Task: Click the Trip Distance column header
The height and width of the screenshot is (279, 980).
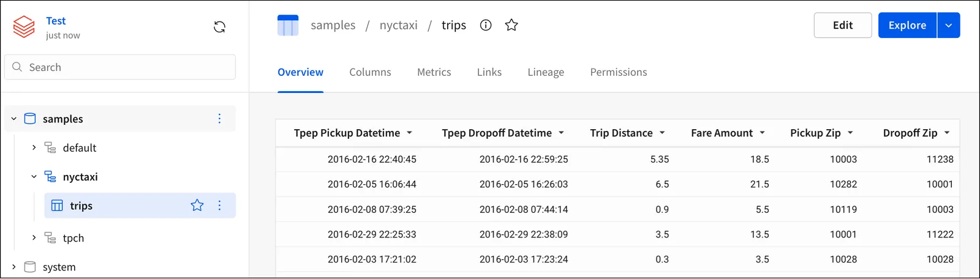Action: 621,133
